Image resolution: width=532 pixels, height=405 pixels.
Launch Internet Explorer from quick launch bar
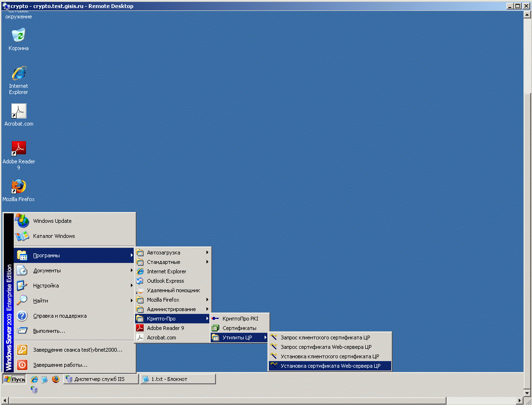34,379
